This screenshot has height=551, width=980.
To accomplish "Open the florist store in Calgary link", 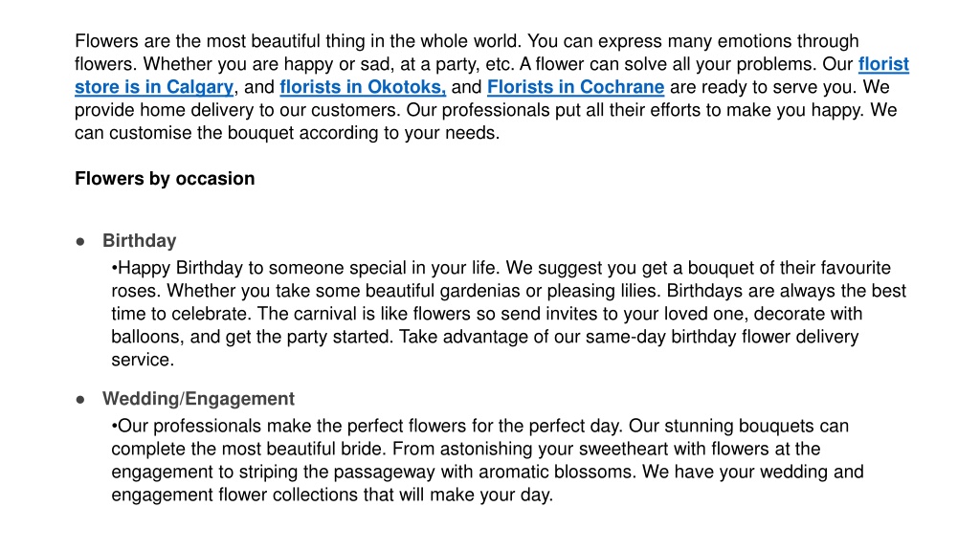I will pyautogui.click(x=154, y=87).
